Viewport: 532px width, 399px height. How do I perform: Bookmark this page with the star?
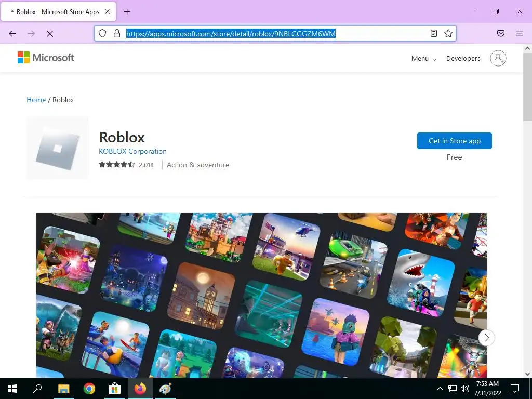(448, 33)
